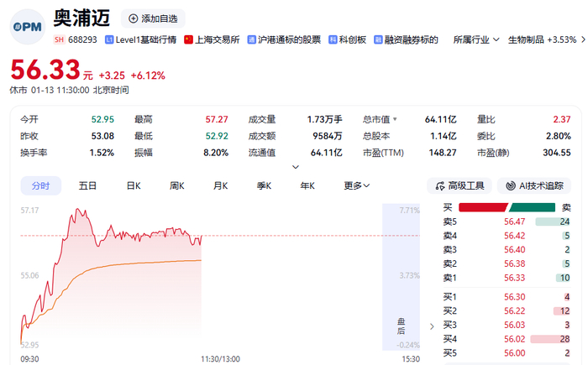
Task: Click the green sell portion of ratio bar
Action: [x=532, y=207]
